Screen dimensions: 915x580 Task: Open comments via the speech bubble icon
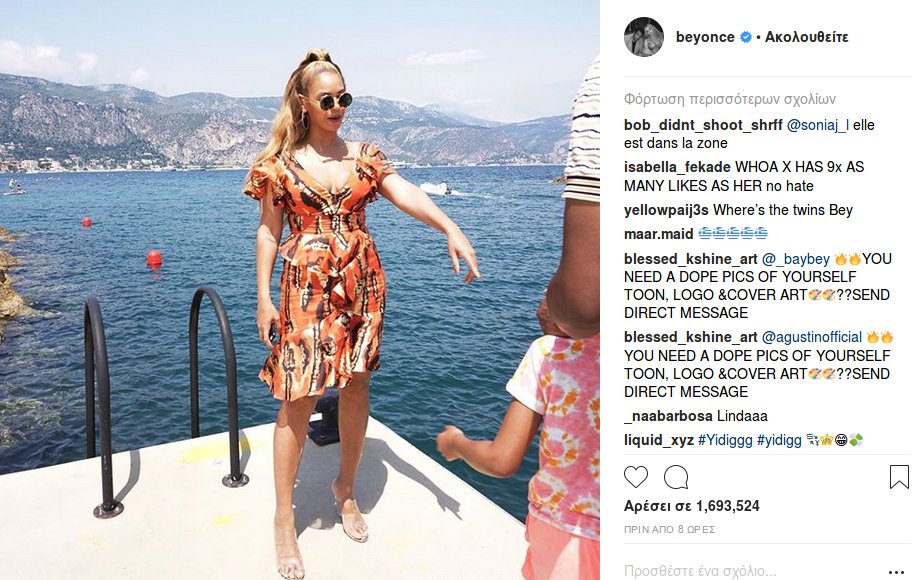pos(676,477)
